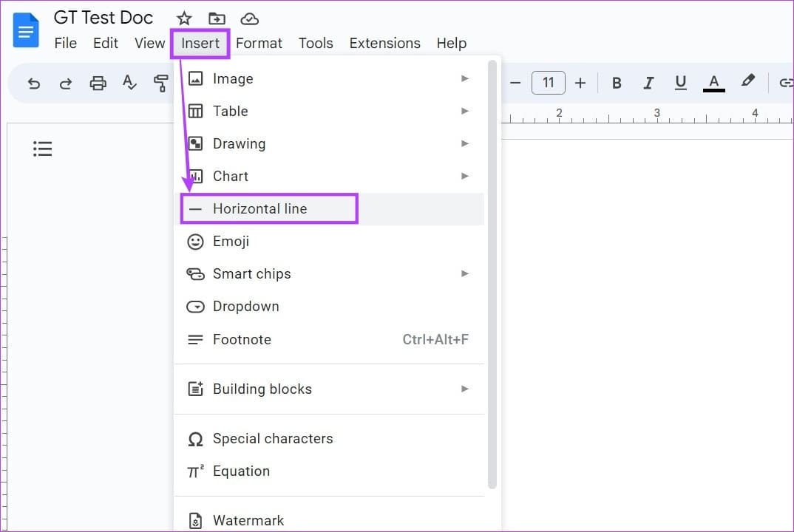Select Horizontal line from Insert menu

[259, 208]
